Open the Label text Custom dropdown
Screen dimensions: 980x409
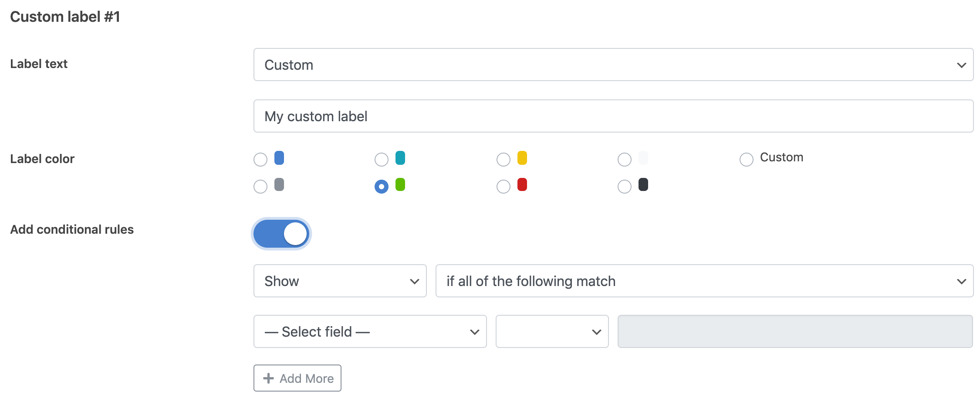613,65
